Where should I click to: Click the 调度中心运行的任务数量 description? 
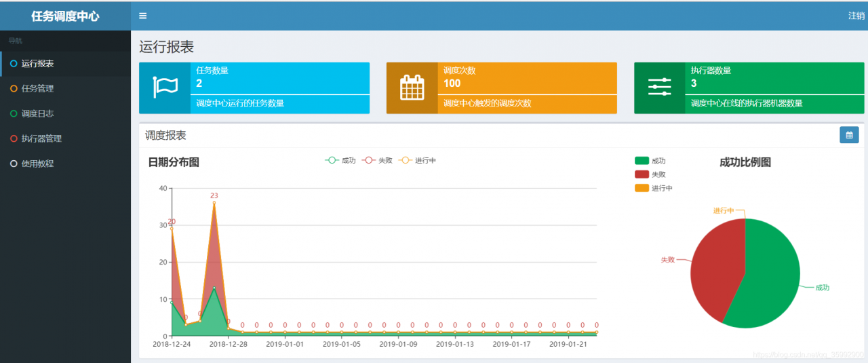[240, 104]
